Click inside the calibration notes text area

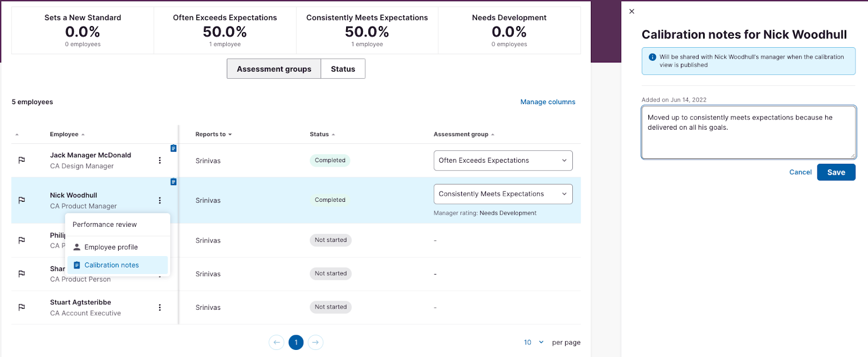point(749,132)
